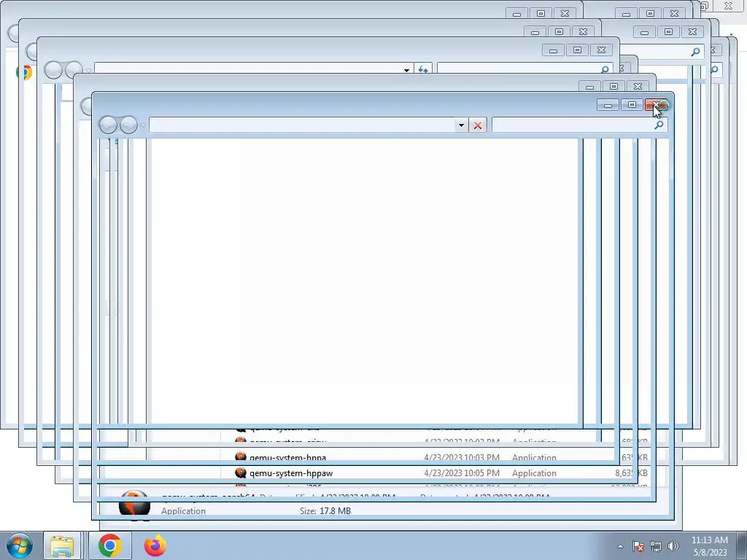Screen dimensions: 747x560
Task: Open recent pages arrow beside front window's Forward button
Action: [x=143, y=125]
